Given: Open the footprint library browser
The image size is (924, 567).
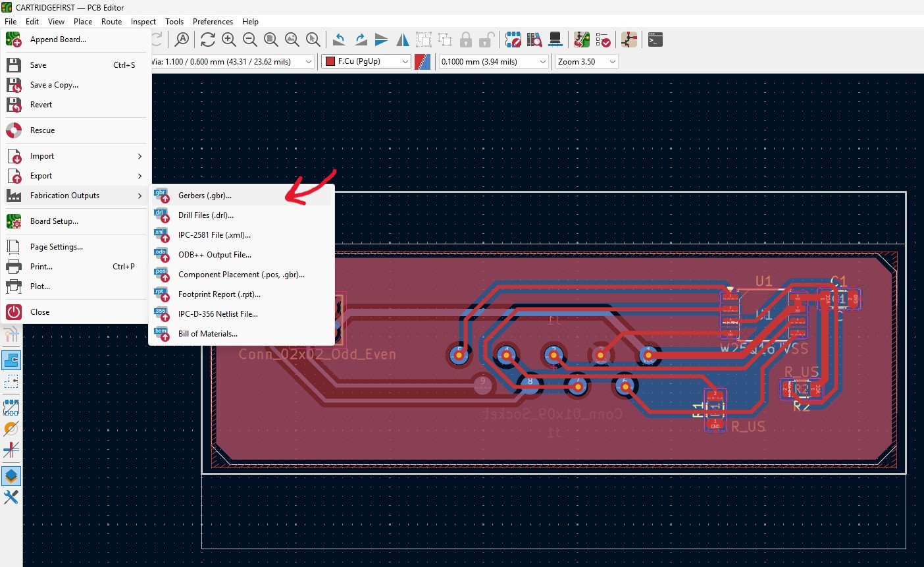Looking at the screenshot, I should pos(534,40).
